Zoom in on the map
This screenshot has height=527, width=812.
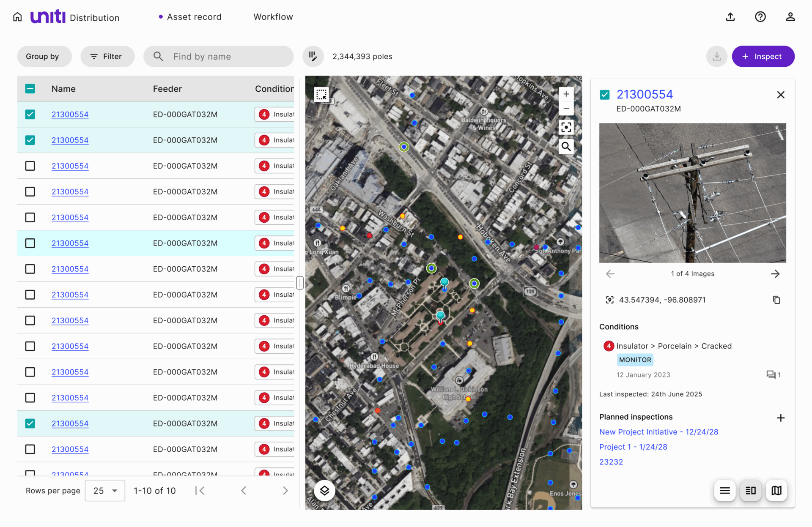click(566, 94)
